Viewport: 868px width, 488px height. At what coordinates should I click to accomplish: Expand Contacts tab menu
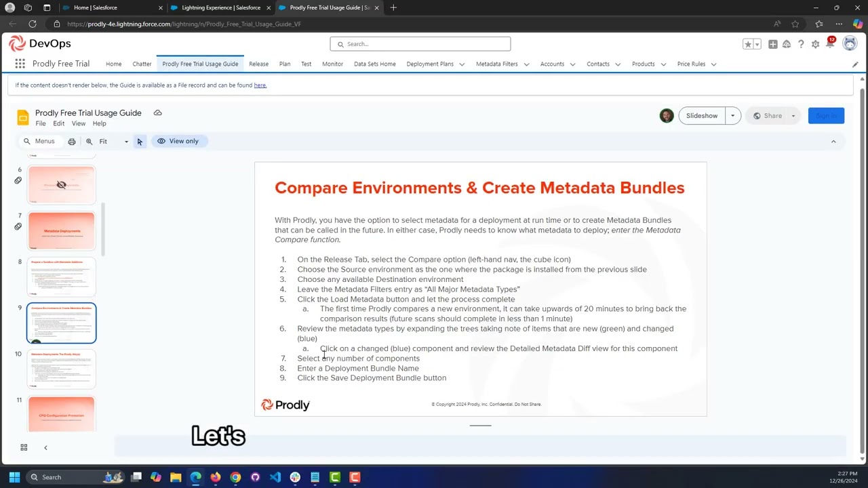tap(618, 64)
